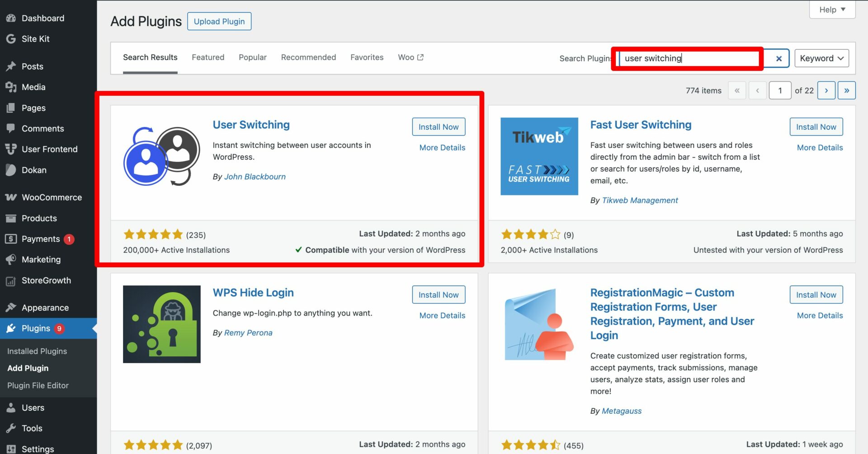Click the external link icon beside Woo
This screenshot has height=454, width=868.
420,57
